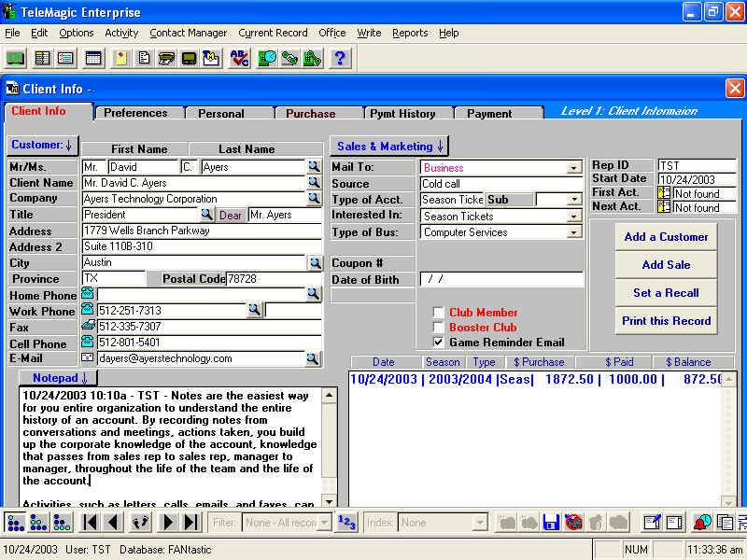Open the Filter dropdown in bottom toolbar

(324, 523)
